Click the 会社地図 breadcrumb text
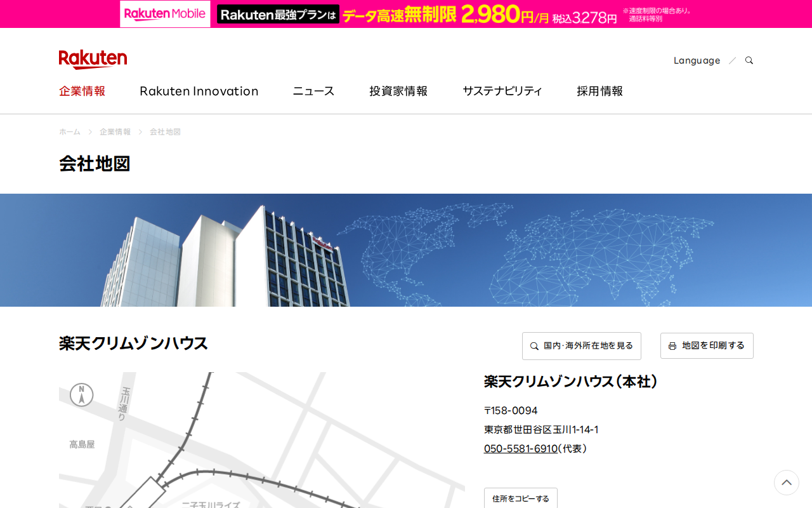The width and height of the screenshot is (812, 508). tap(165, 131)
